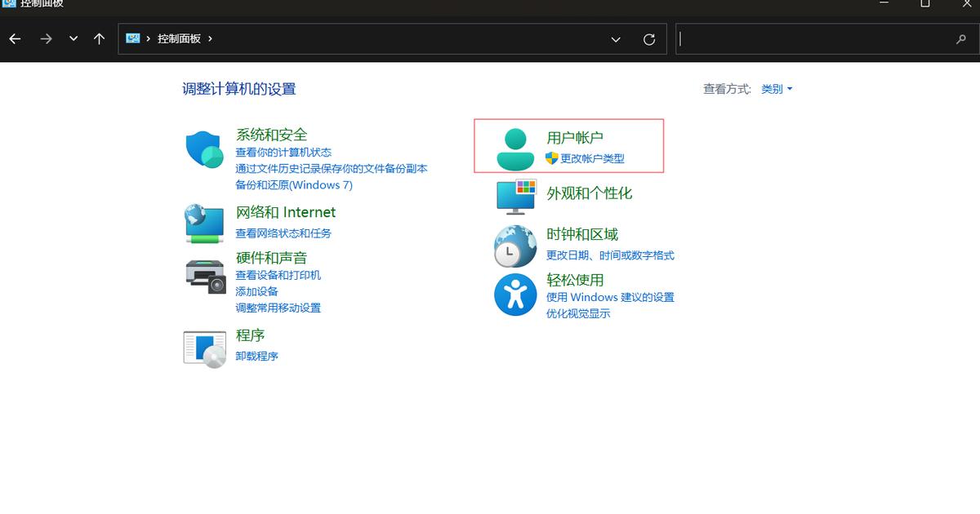
Task: Open recent locations chevron beside back button
Action: point(73,38)
